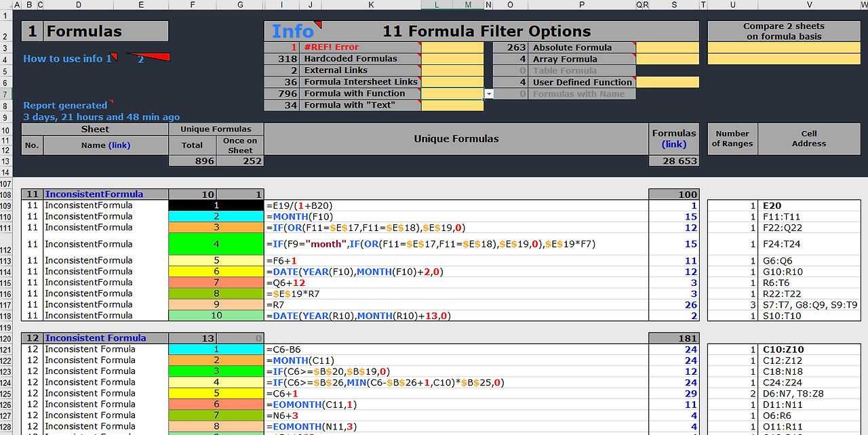The image size is (868, 435).
Task: Click formula '=C6-B6'
Action: coord(283,349)
